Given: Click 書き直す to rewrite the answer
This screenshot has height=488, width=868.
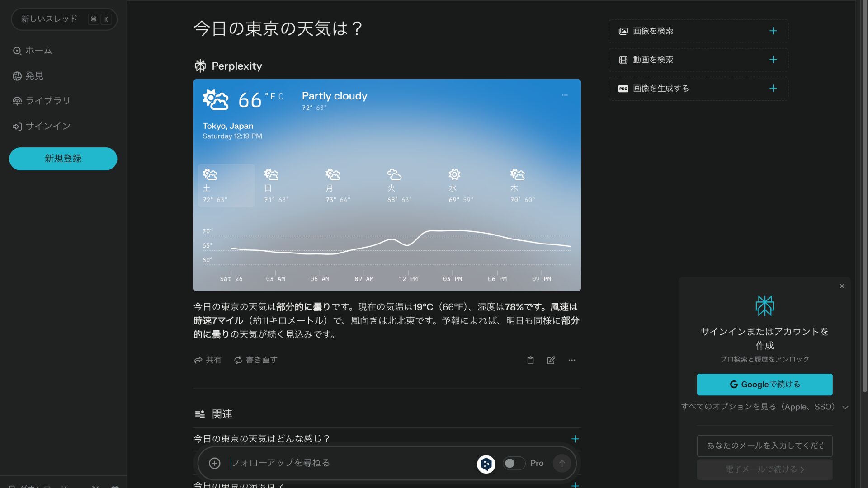Looking at the screenshot, I should pos(255,360).
